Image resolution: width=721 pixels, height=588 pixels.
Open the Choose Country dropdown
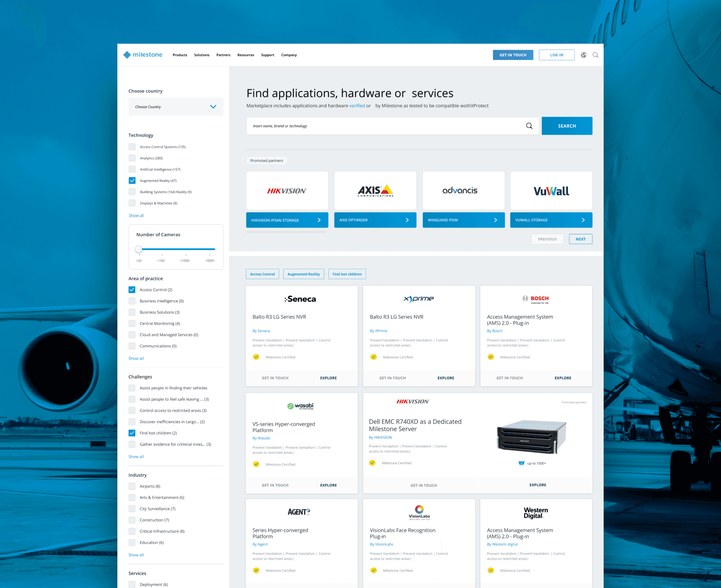(176, 107)
